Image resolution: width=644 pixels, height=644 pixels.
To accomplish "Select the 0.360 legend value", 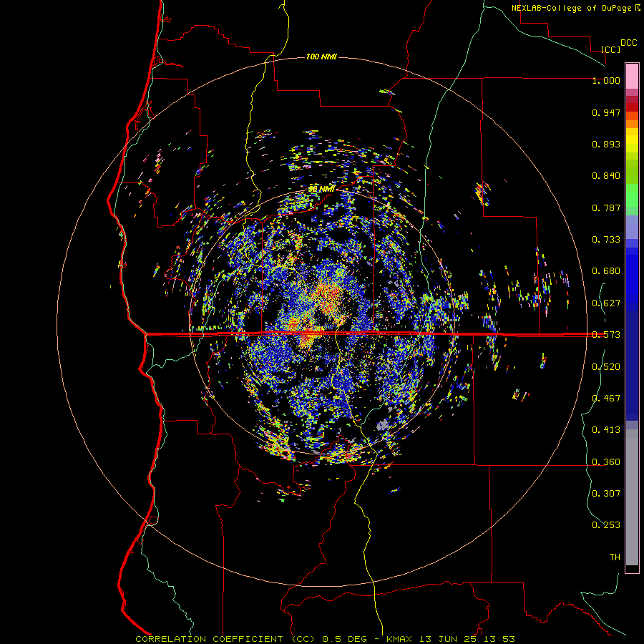I will (x=606, y=462).
